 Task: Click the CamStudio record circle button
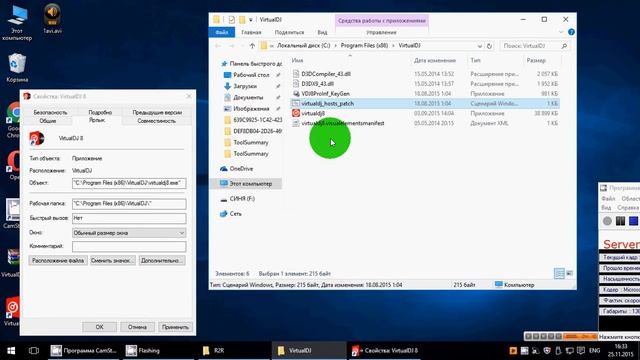click(607, 221)
